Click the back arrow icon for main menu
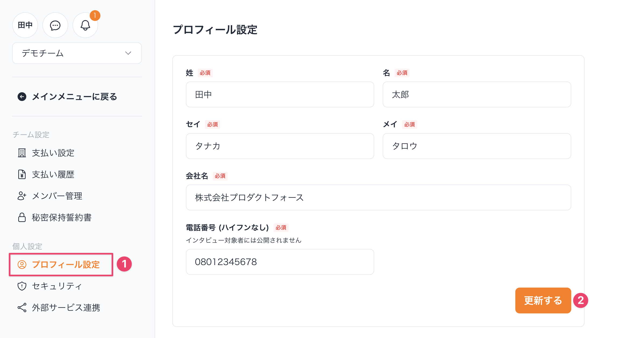 (22, 97)
